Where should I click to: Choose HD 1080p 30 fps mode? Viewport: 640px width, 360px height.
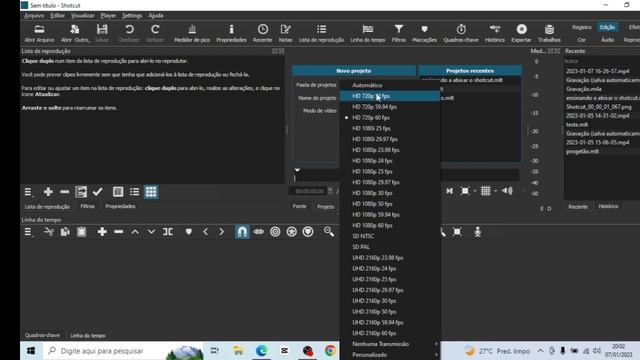click(x=390, y=193)
